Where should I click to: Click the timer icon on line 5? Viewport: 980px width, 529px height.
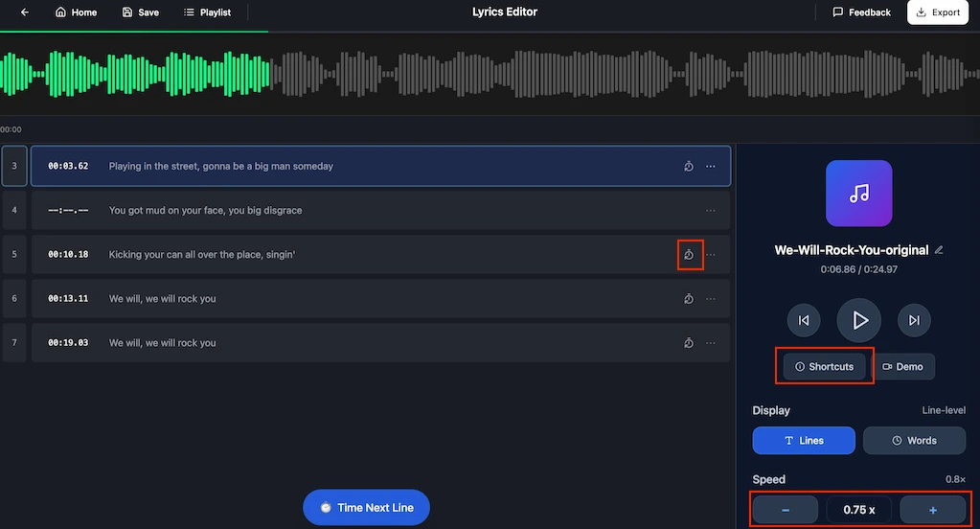pyautogui.click(x=689, y=255)
